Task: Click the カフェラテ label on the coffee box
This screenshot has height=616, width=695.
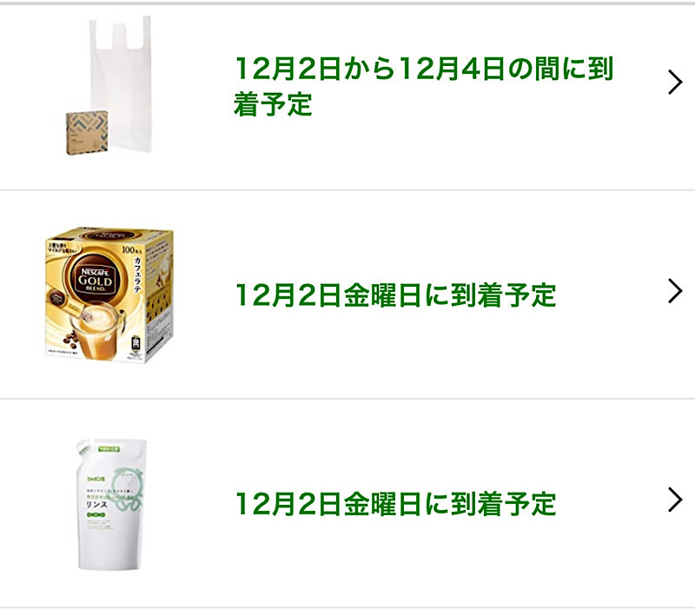Action: [x=136, y=275]
